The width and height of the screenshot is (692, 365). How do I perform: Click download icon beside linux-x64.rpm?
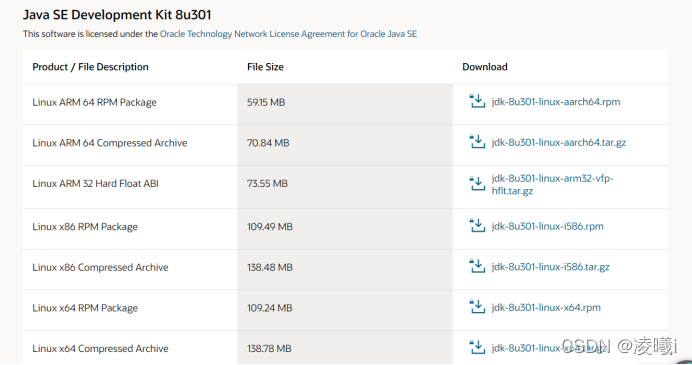(477, 307)
